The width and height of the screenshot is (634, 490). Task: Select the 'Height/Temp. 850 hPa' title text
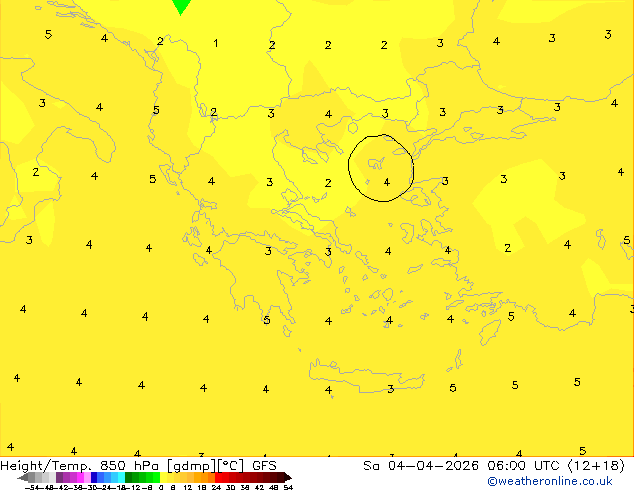tap(79, 466)
